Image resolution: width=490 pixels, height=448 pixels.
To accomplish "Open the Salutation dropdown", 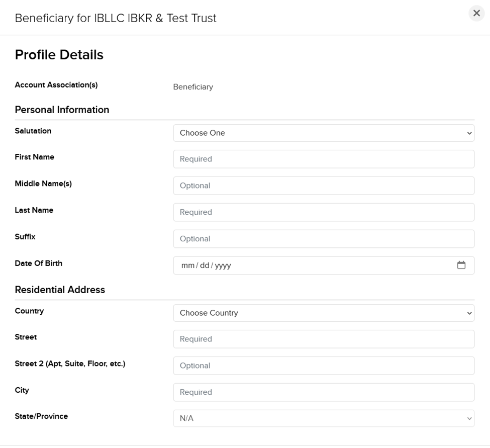I will [324, 133].
